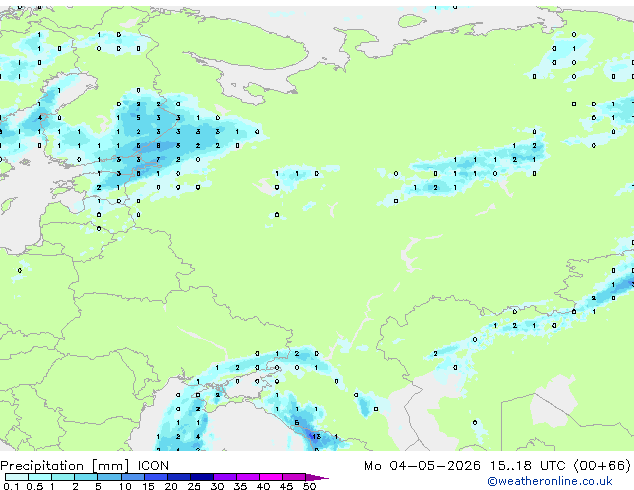Click the legend label '0.1'
This screenshot has width=634, height=490.
11,486
